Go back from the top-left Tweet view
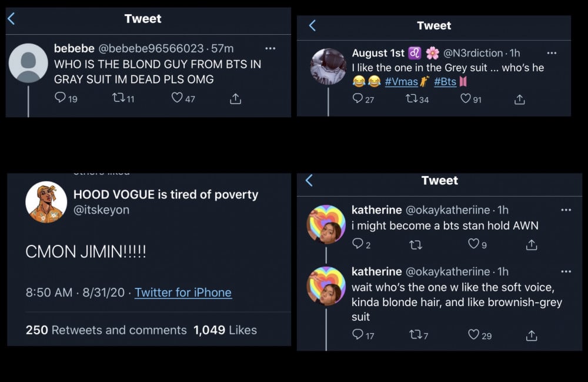The image size is (588, 382). tap(11, 19)
